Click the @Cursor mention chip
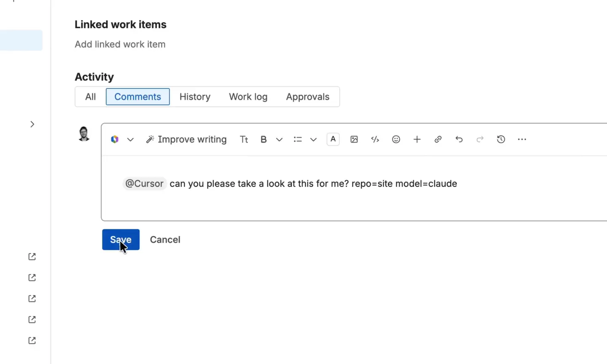The image size is (607, 364). coord(144,184)
